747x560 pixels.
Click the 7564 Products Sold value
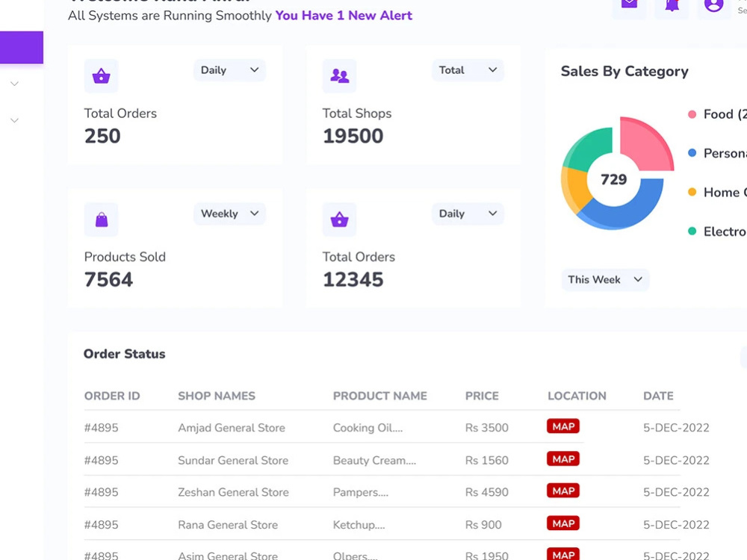click(x=108, y=279)
